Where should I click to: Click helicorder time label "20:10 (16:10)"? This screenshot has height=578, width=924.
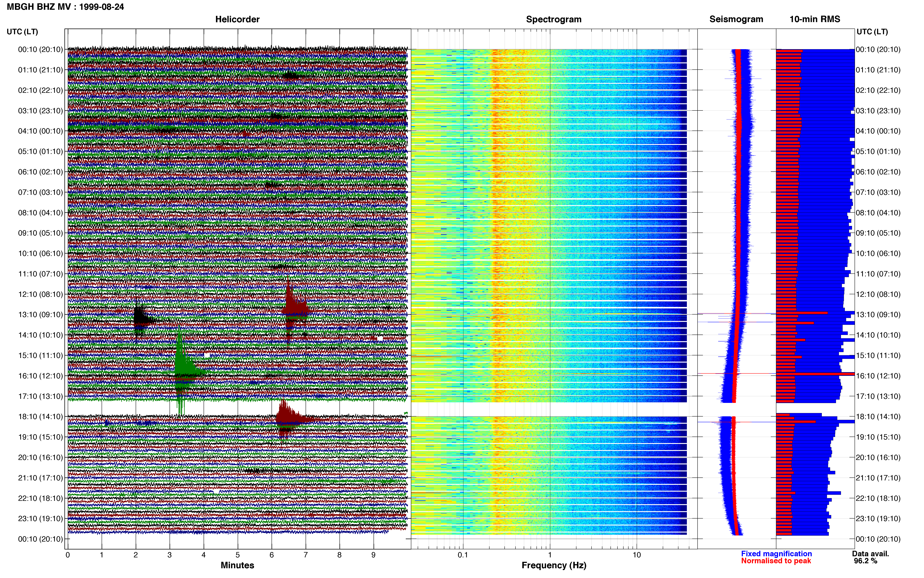coord(41,457)
